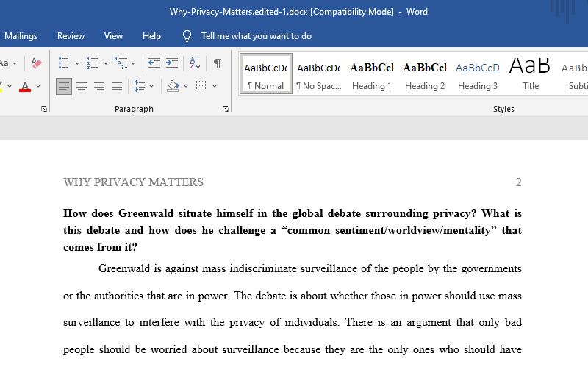Toggle align left paragraph button
The width and height of the screenshot is (588, 367).
click(x=64, y=86)
